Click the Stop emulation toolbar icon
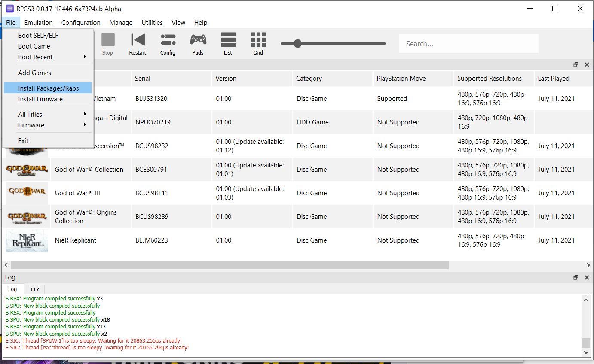Image resolution: width=594 pixels, height=364 pixels. pyautogui.click(x=108, y=44)
